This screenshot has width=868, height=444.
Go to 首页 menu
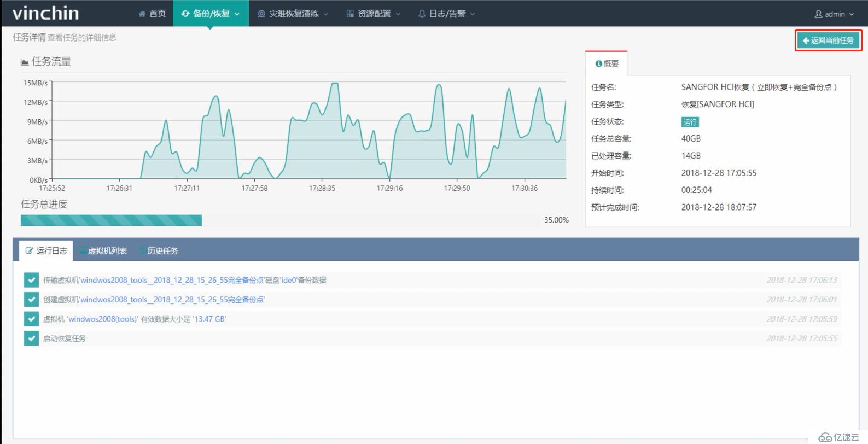152,14
